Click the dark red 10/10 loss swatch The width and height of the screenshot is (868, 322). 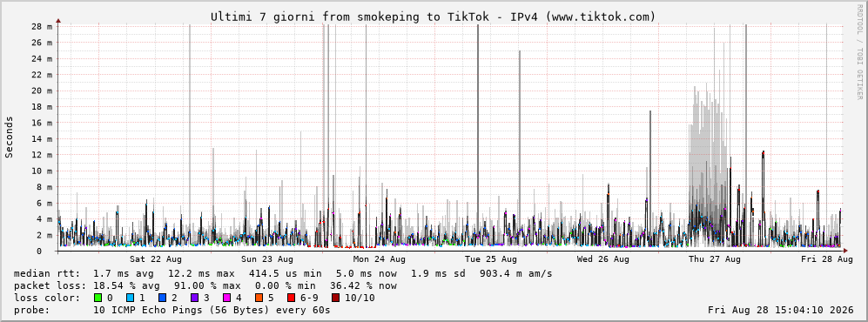pyautogui.click(x=335, y=298)
